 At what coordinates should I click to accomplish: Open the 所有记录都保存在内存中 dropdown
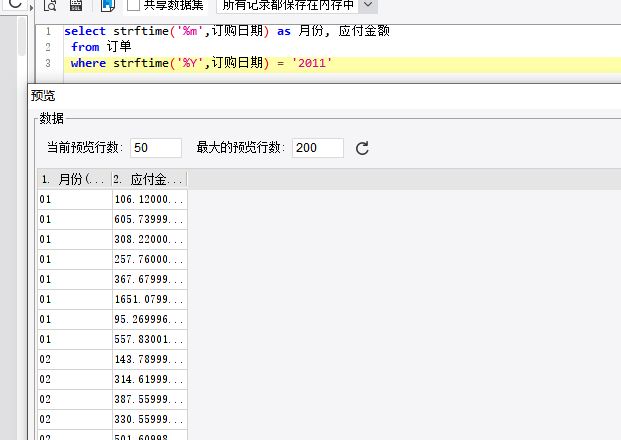[x=368, y=5]
